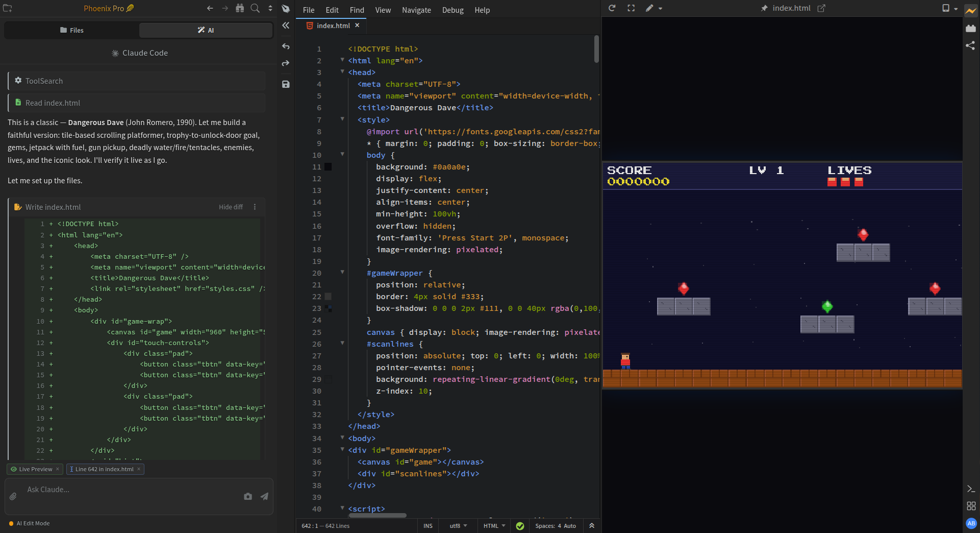Toggle fullscreen live preview

click(631, 8)
